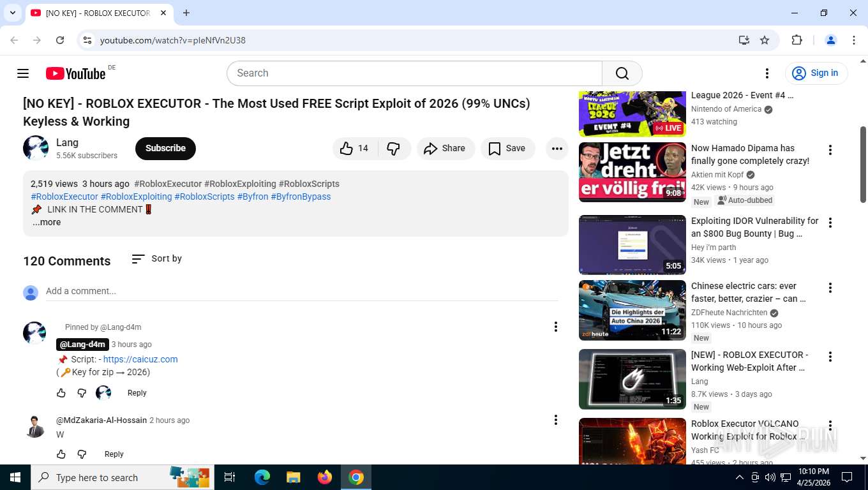Launch Microsoft Edge from taskbar
868x490 pixels.
click(x=262, y=477)
